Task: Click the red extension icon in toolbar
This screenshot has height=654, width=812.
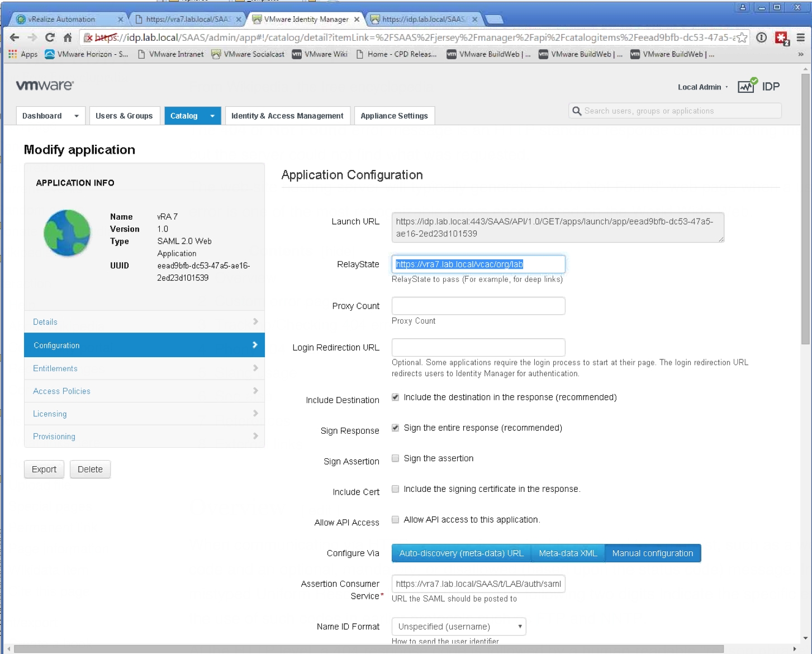Action: [781, 38]
